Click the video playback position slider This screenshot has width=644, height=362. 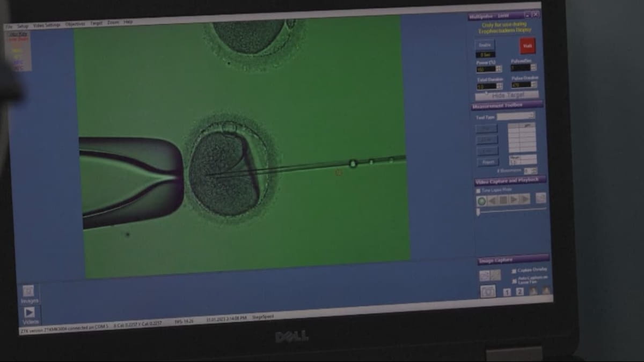coord(478,212)
